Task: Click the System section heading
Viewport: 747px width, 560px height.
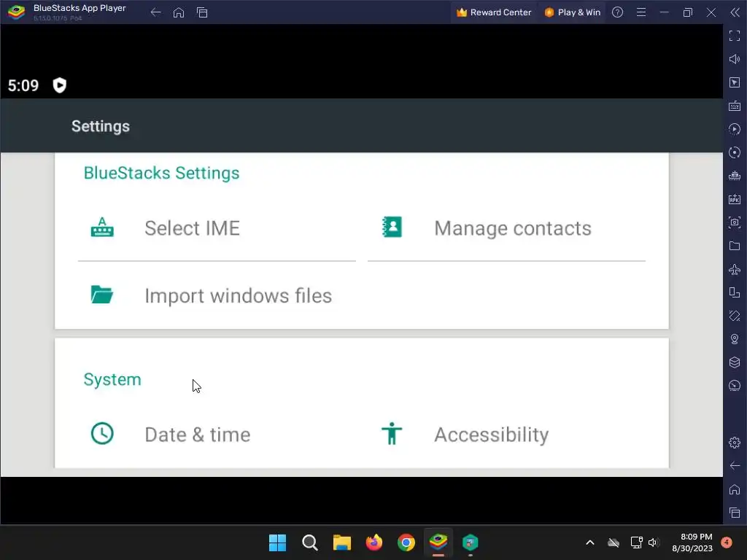Action: (112, 379)
